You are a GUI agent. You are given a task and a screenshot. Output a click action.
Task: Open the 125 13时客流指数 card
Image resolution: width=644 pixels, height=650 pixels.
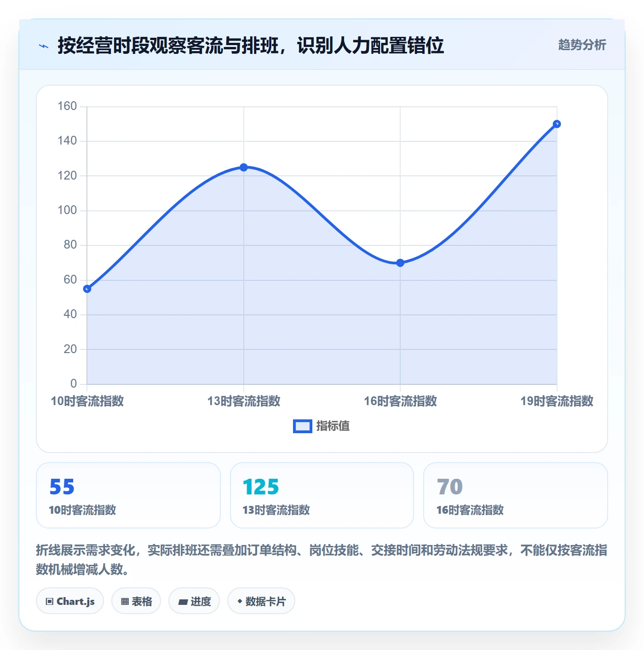(322, 495)
